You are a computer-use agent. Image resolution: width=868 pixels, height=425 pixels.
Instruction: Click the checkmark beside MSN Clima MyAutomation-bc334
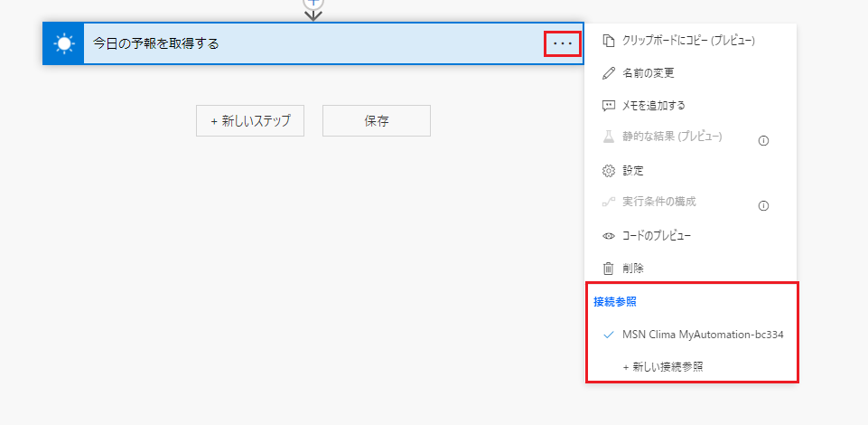point(609,335)
